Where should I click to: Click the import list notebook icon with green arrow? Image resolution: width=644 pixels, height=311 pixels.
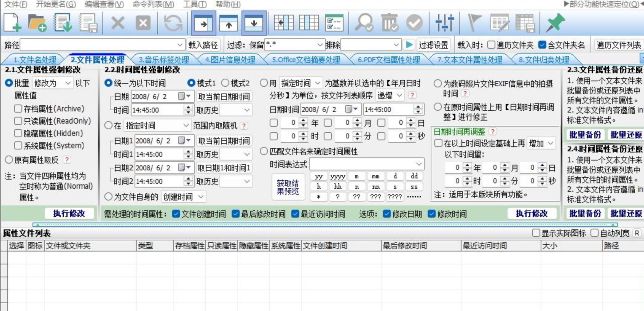pos(63,23)
